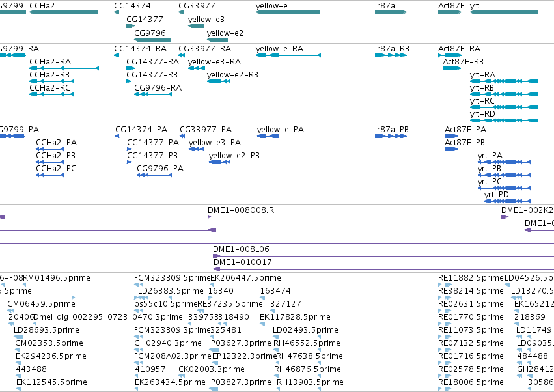This screenshot has height=392, width=554.
Task: Click transcript label Act87E-RA
Action: pyautogui.click(x=459, y=48)
